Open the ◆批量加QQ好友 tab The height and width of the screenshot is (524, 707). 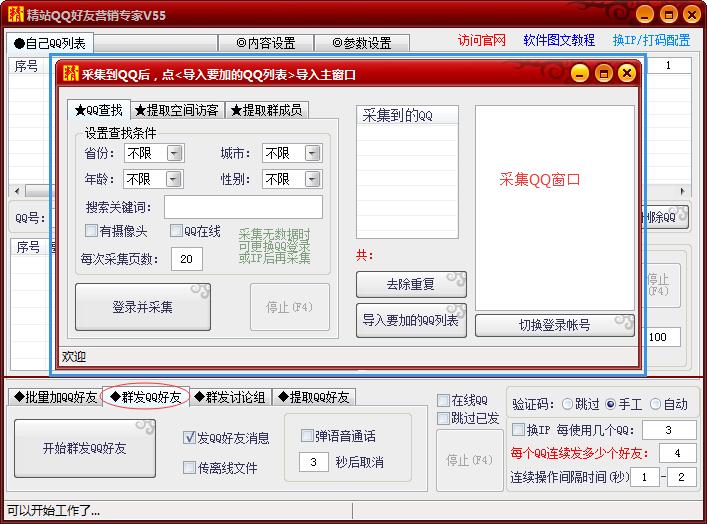click(55, 397)
